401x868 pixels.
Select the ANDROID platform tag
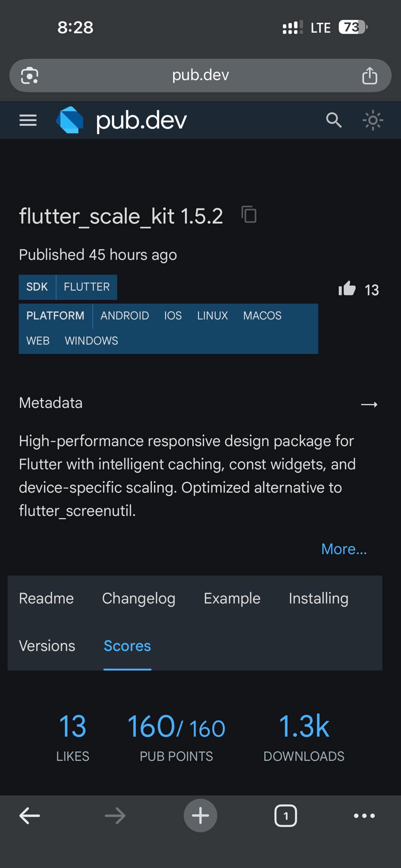(125, 316)
